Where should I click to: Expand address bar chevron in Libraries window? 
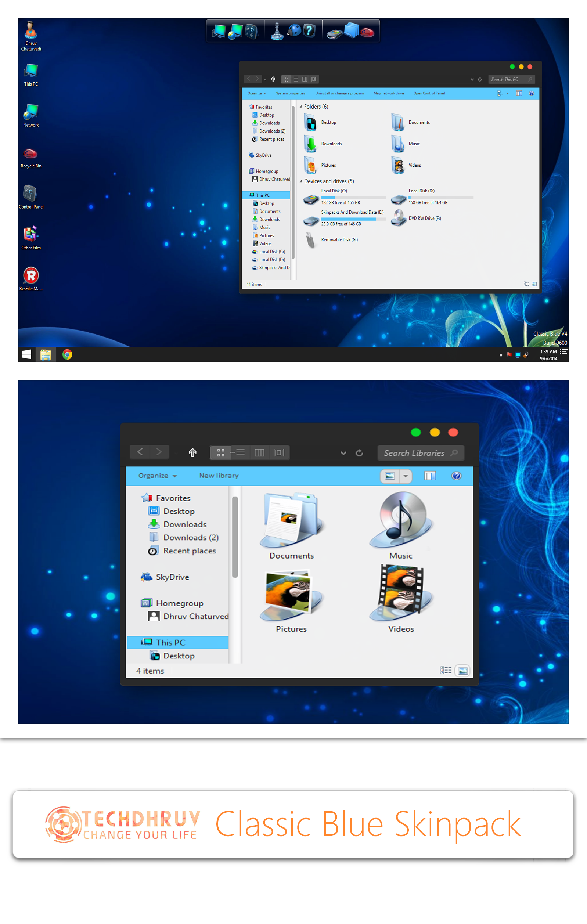(343, 453)
